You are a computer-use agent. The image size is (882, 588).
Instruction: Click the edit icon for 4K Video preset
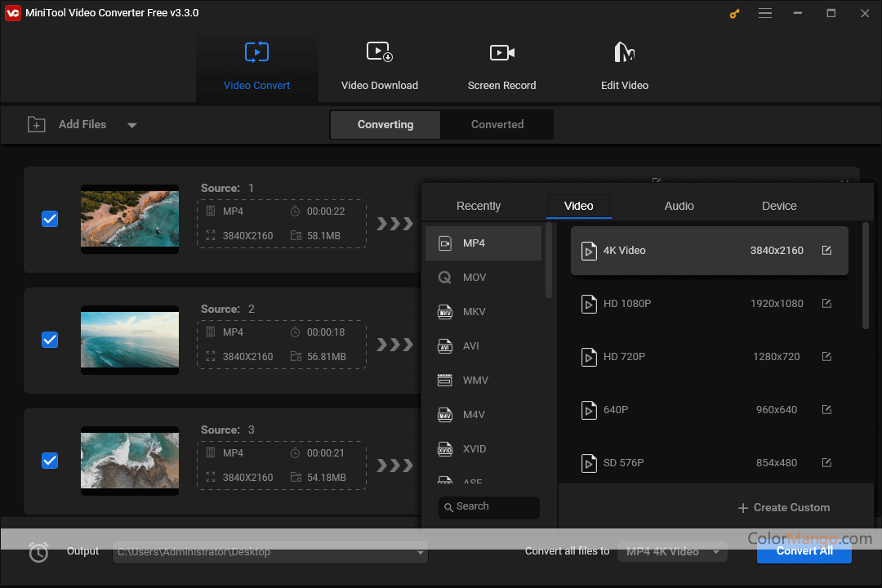826,251
